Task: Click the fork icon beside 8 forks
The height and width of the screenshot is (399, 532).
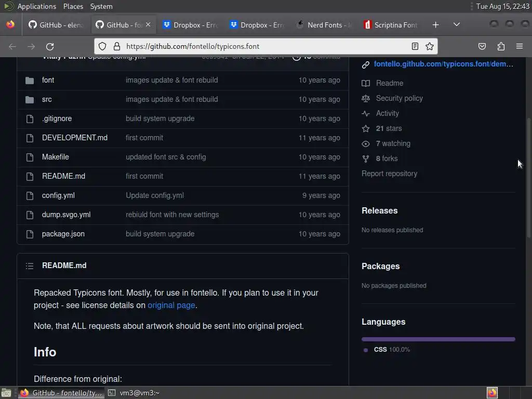Action: (x=365, y=159)
